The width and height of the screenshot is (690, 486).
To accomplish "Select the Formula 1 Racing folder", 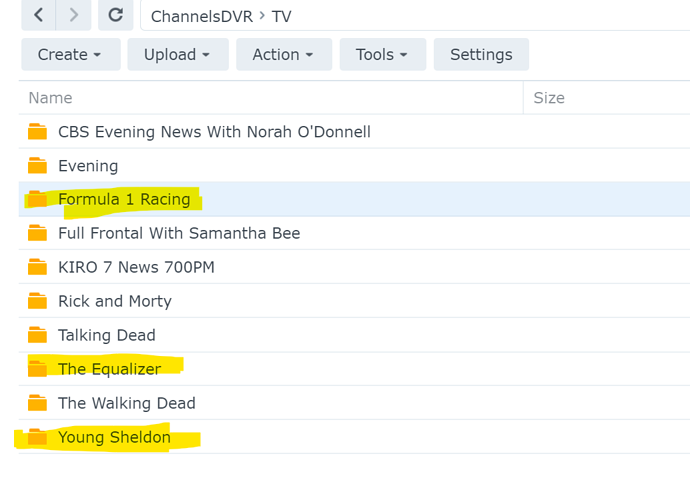I will tap(124, 199).
